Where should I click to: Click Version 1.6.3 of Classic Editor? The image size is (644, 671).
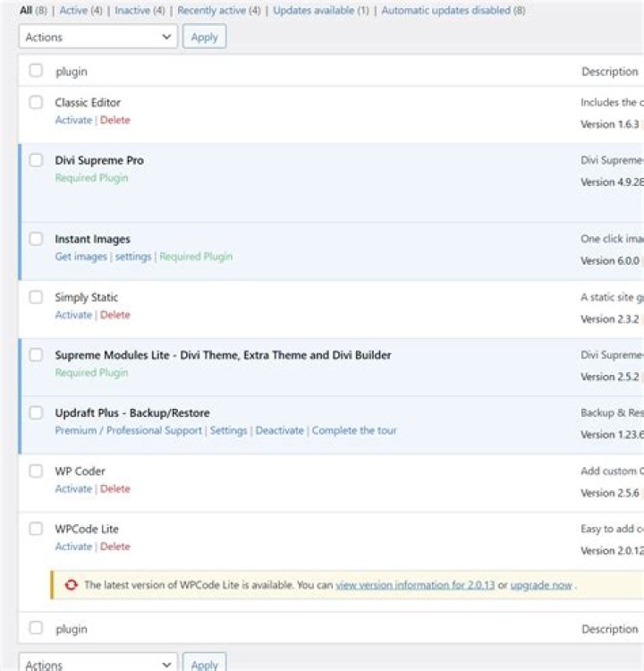[610, 124]
